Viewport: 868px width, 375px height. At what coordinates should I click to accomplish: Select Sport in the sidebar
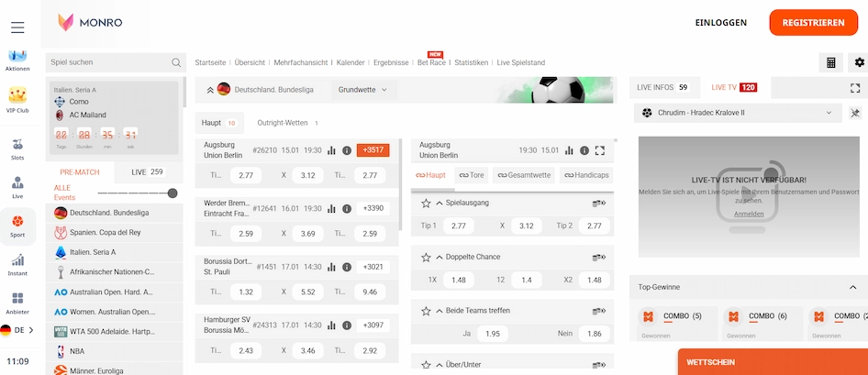coord(17,226)
